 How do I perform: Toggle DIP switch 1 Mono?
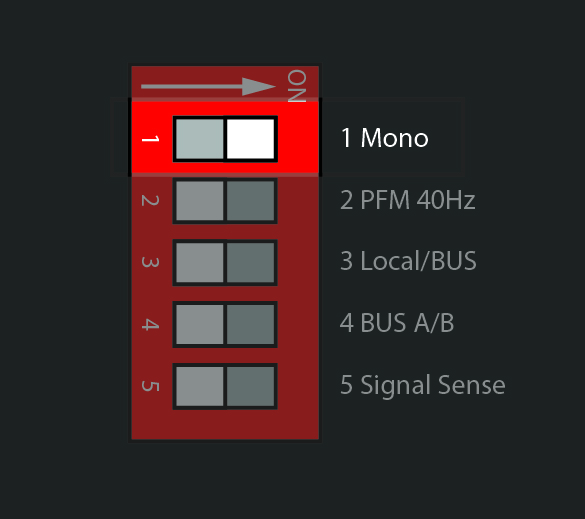(x=225, y=139)
